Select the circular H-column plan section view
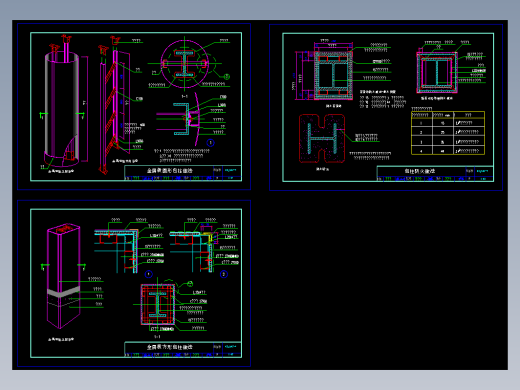This screenshot has height=390, width=520. coord(185,64)
